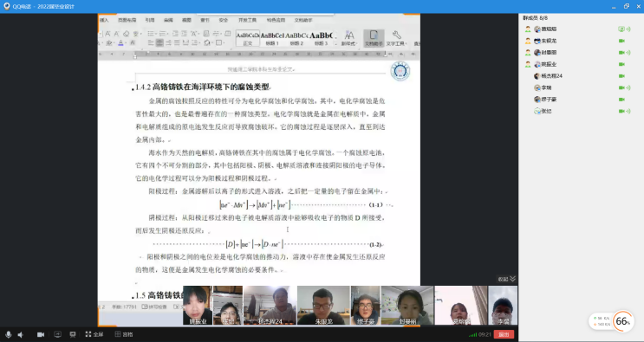Viewport: 644px width, 342px height.
Task: Apply the 标题 1 heading style
Action: tap(272, 38)
